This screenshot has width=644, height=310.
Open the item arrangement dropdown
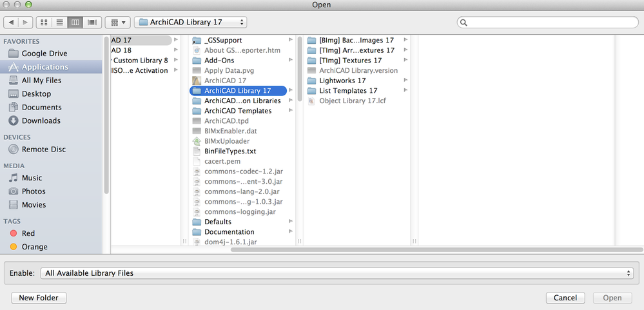click(x=118, y=22)
